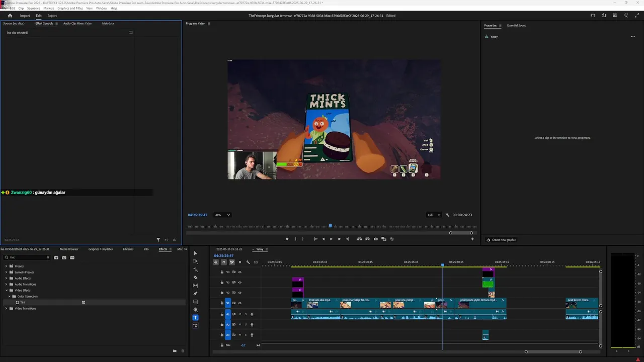
Task: Open Graphics and Titles menu
Action: click(x=70, y=9)
